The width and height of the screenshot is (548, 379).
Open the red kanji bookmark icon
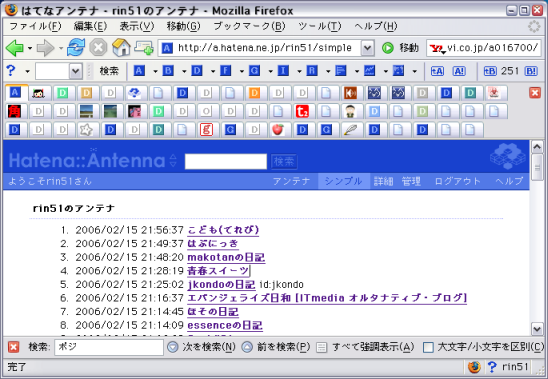click(x=14, y=112)
